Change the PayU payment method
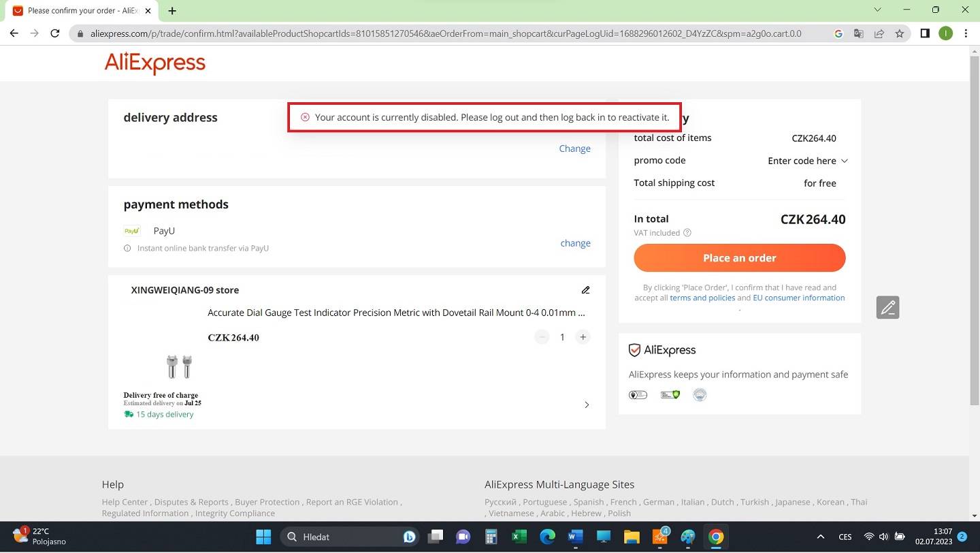980x553 pixels. (575, 243)
